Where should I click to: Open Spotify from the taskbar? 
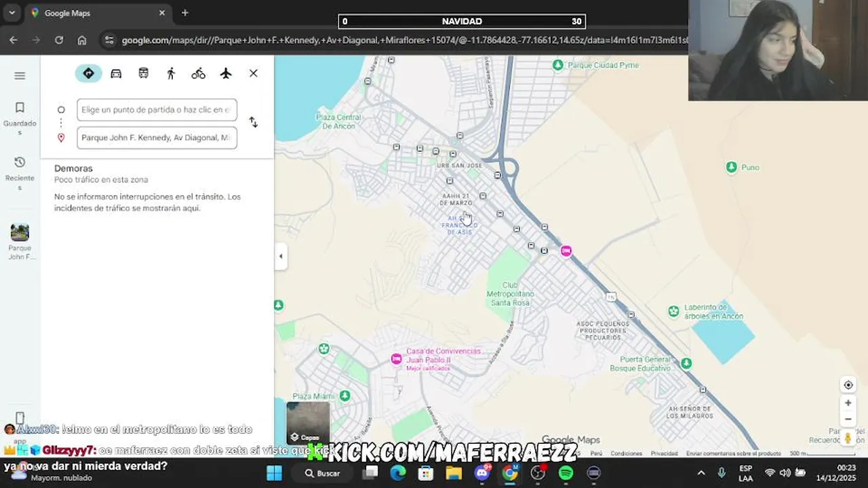coord(566,473)
